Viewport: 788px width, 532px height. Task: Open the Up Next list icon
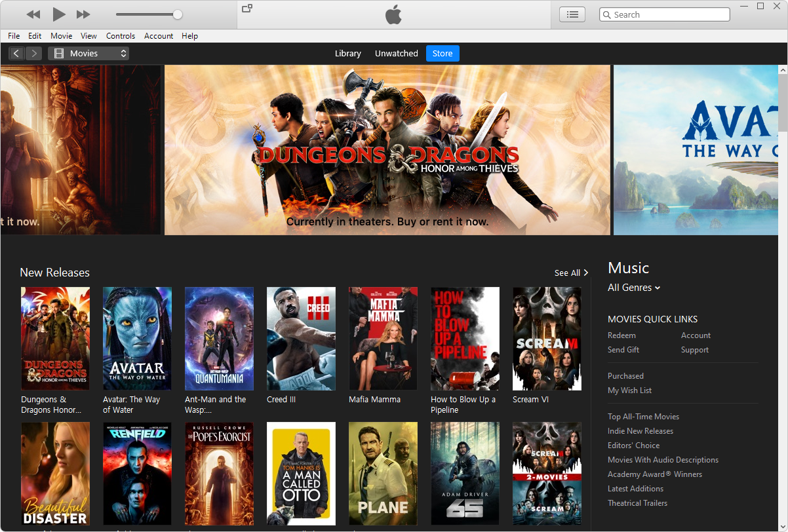coord(572,14)
